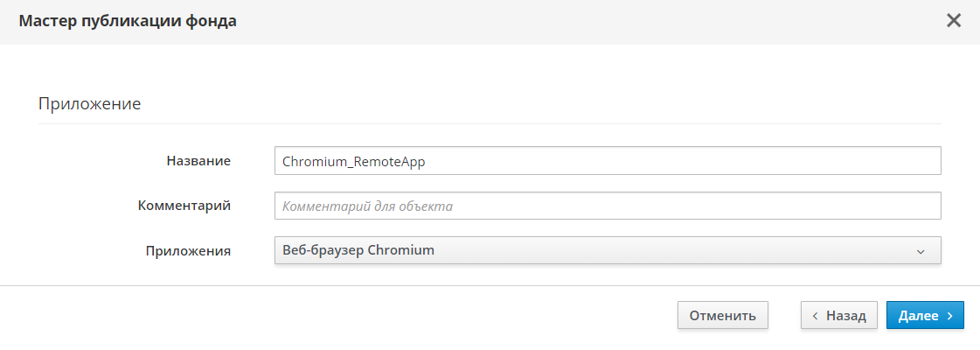980x350 pixels.
Task: Focus the Название input field
Action: (607, 161)
